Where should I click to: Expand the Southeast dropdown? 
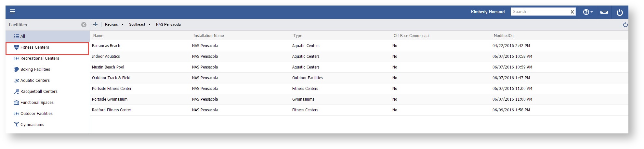coord(140,24)
